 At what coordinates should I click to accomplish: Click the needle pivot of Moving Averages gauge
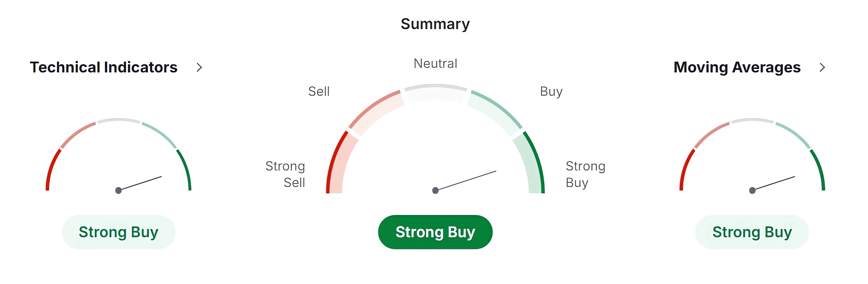coord(752,190)
